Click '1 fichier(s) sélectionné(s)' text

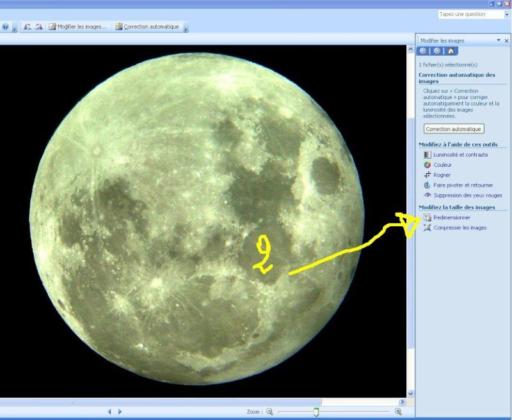pyautogui.click(x=448, y=65)
